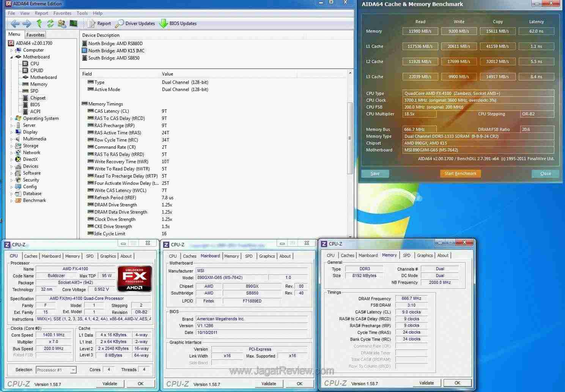The image size is (565, 392).
Task: Click the DirectX icon in the tree
Action: point(18,159)
